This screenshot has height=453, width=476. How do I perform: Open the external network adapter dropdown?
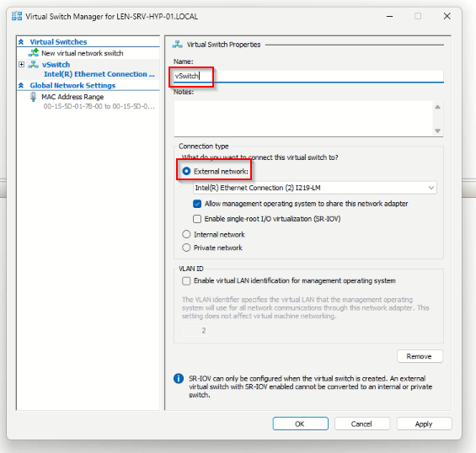point(315,188)
